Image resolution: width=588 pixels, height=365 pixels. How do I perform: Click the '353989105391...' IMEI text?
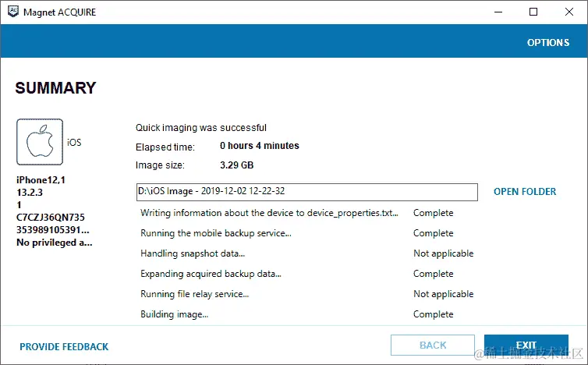pyautogui.click(x=53, y=229)
